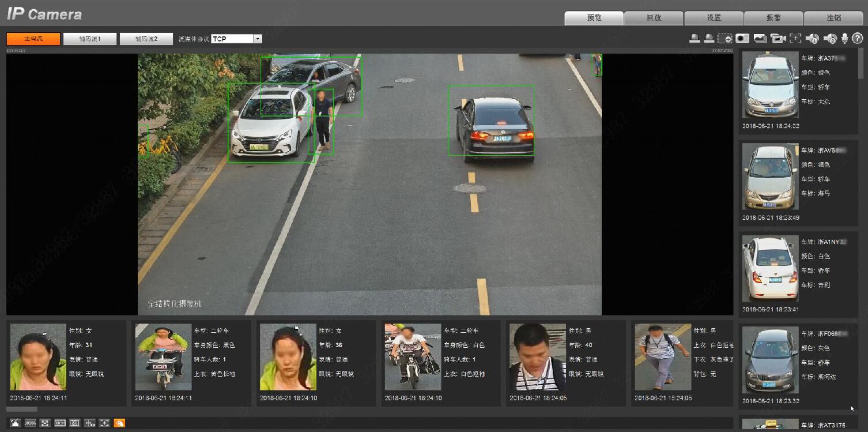Click the 注销 logout tab

click(x=833, y=18)
